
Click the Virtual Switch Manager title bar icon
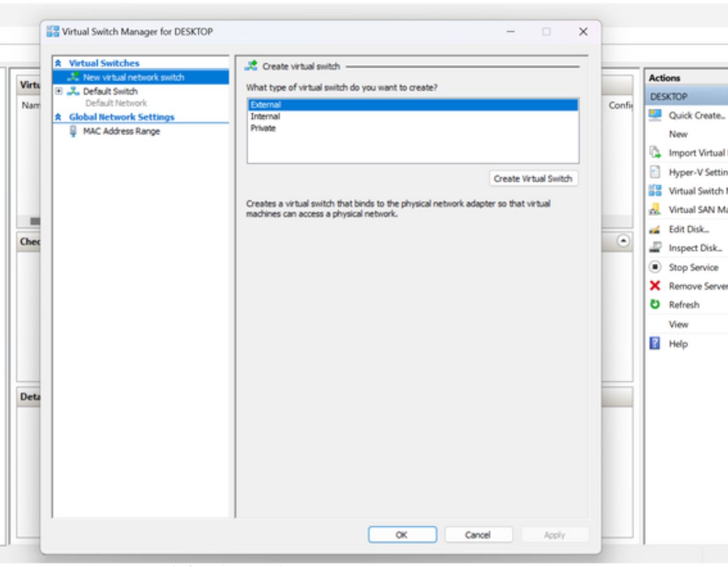[x=53, y=32]
